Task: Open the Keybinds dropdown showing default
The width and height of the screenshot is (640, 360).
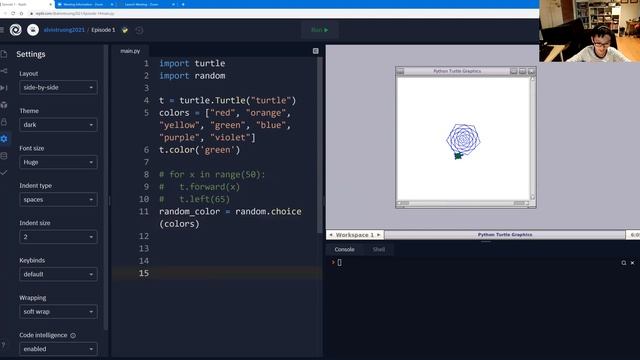Action: click(x=58, y=274)
